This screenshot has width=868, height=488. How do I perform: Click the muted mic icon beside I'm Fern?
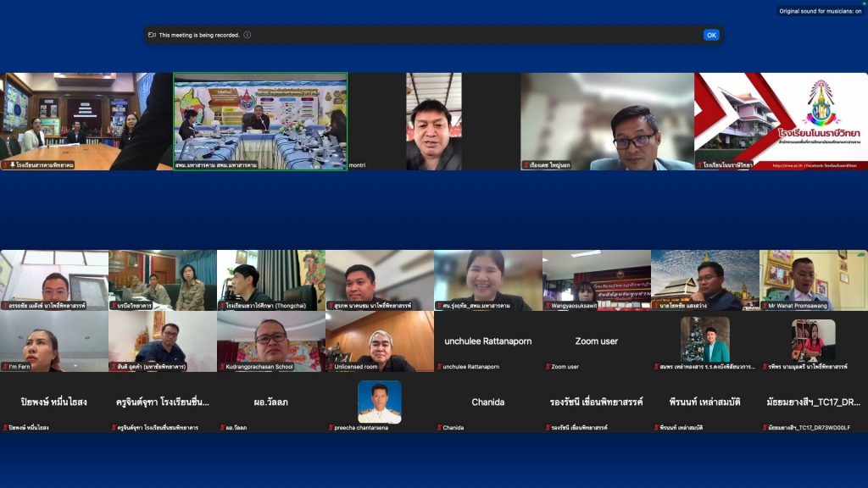coord(4,367)
